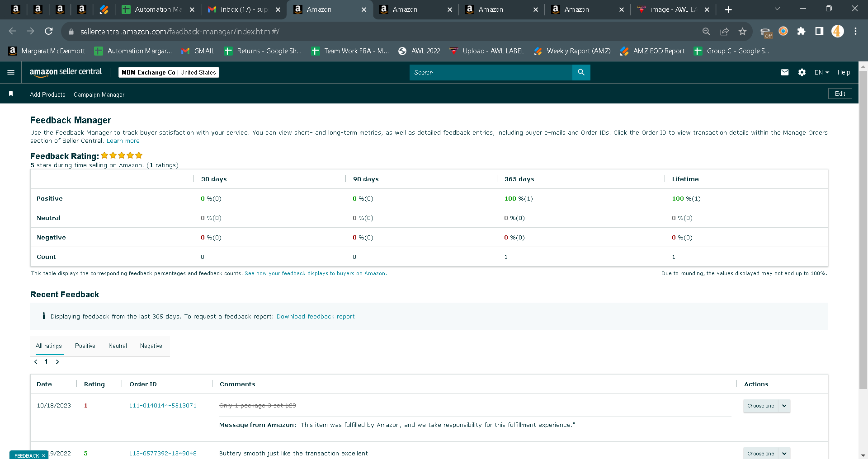Go to next feedback page arrow
The height and width of the screenshot is (459, 868).
click(57, 362)
